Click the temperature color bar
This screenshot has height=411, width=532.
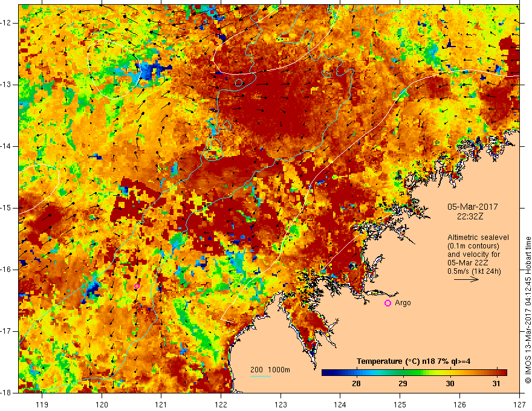tap(414, 373)
